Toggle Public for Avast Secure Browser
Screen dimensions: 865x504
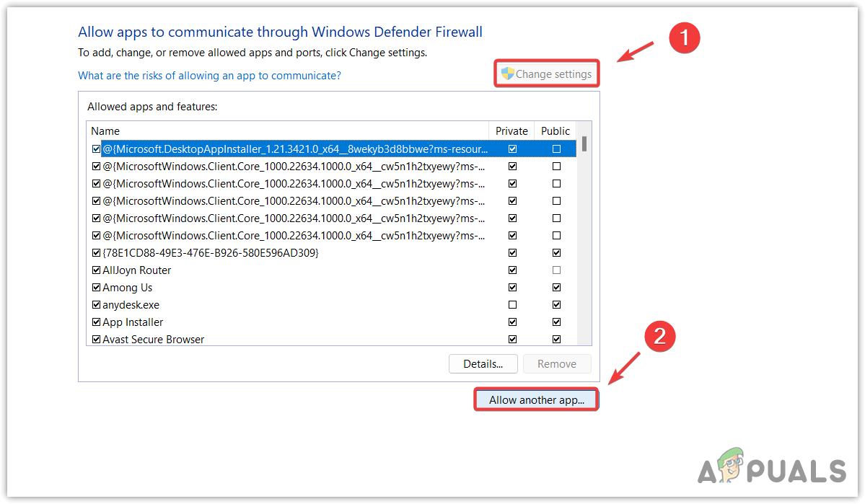[557, 339]
